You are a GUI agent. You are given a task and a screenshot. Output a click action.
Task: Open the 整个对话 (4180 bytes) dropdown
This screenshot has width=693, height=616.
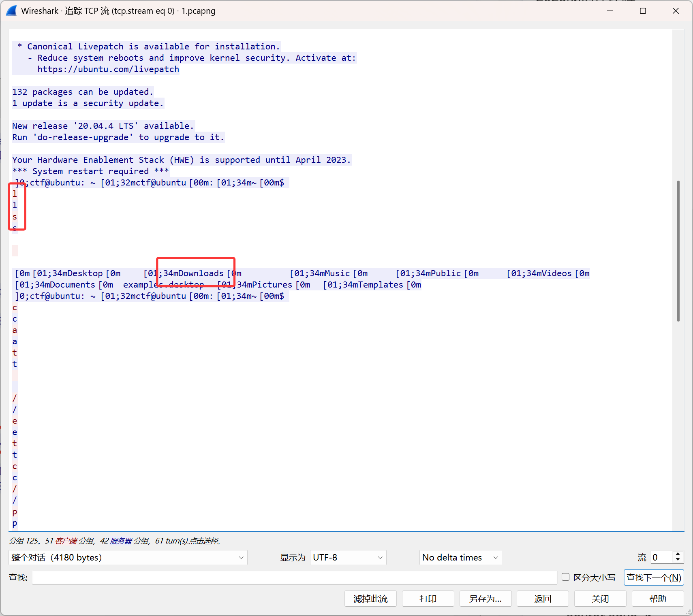click(128, 557)
